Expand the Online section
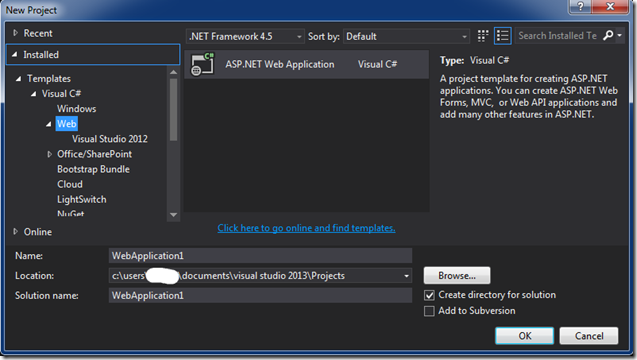Screen dimensions: 637x360 coord(15,232)
